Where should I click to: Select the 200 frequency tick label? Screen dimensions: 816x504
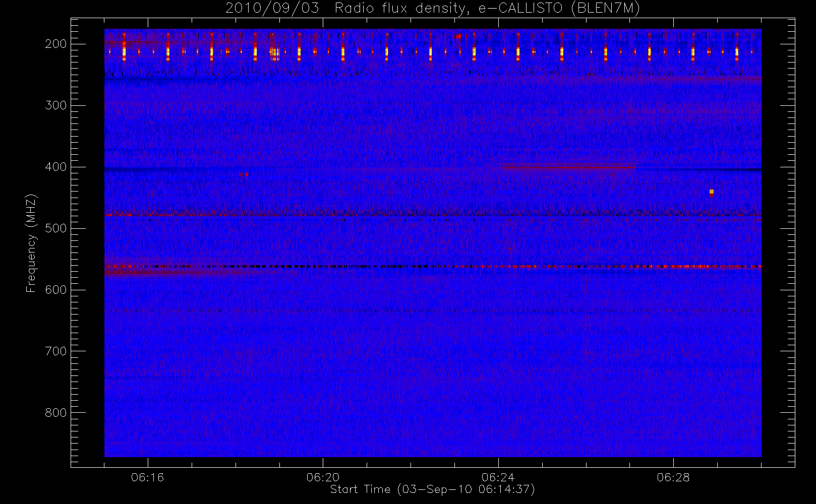56,44
